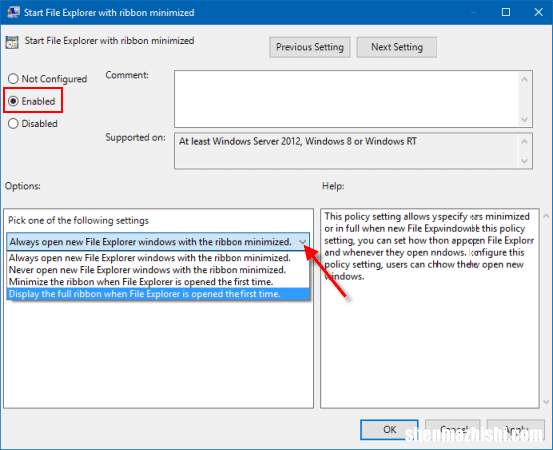This screenshot has width=553, height=450.
Task: Click the Comment box scroll up arrow
Action: click(524, 79)
